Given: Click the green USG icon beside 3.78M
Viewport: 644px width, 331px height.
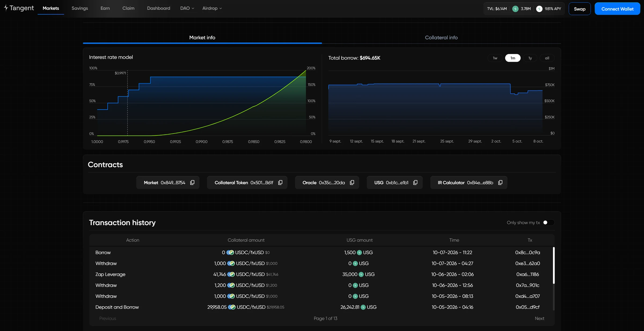Looking at the screenshot, I should (x=515, y=9).
